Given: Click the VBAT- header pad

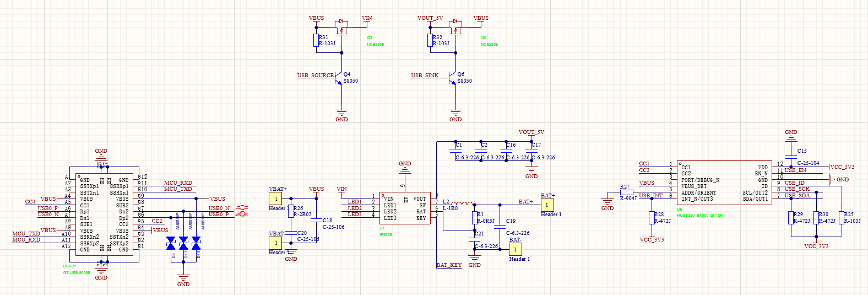Looking at the screenshot, I should coord(275,243).
